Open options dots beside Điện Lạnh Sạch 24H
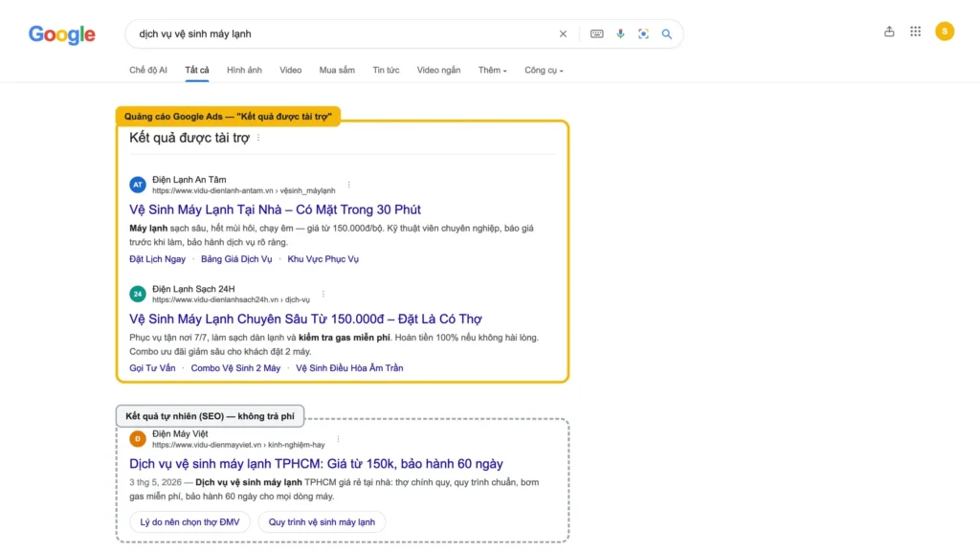The image size is (980, 551). pos(323,294)
